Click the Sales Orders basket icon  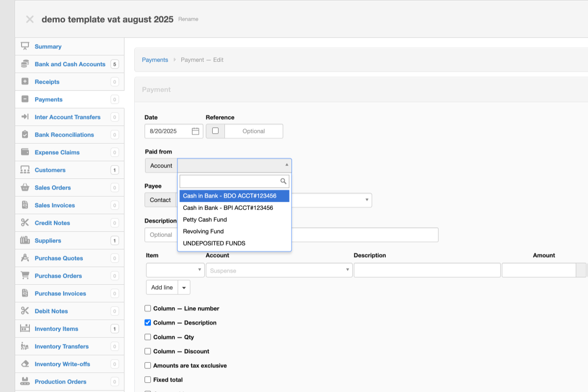point(25,188)
